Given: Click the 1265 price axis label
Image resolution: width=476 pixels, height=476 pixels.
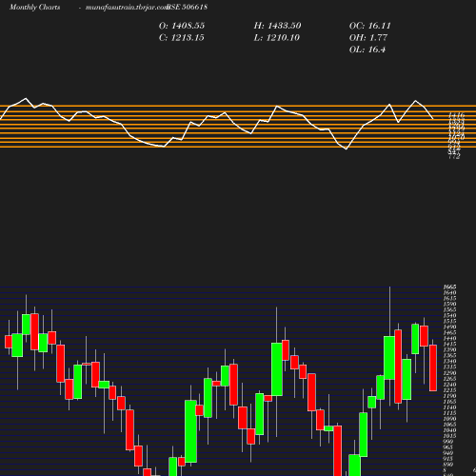Looking at the screenshot, I should coord(450,379).
